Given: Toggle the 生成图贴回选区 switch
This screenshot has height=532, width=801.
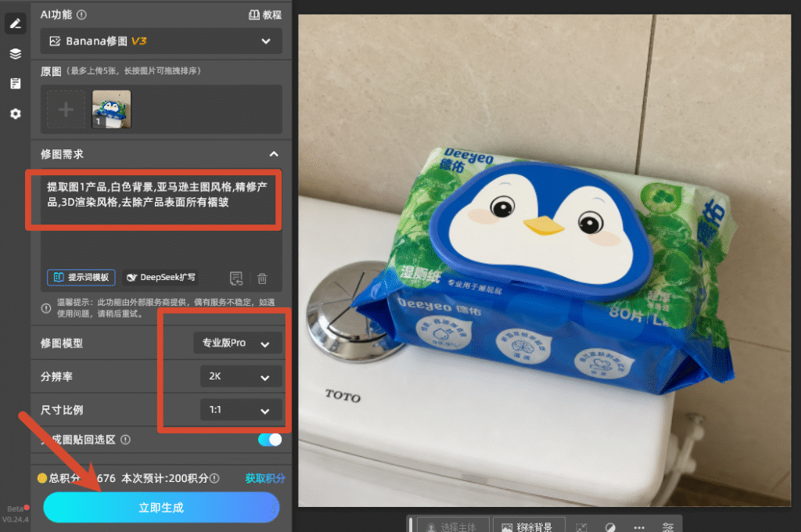Looking at the screenshot, I should coord(270,440).
